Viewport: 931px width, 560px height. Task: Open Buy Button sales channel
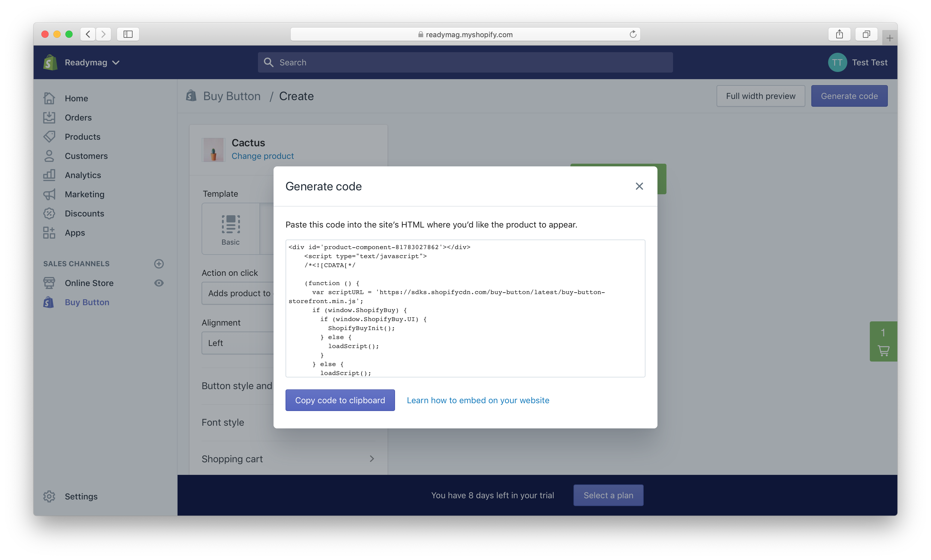pos(87,302)
